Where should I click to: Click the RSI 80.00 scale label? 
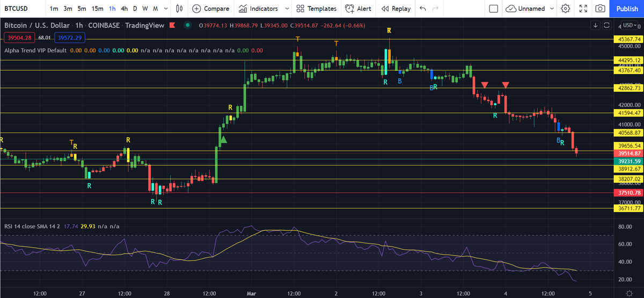click(626, 227)
